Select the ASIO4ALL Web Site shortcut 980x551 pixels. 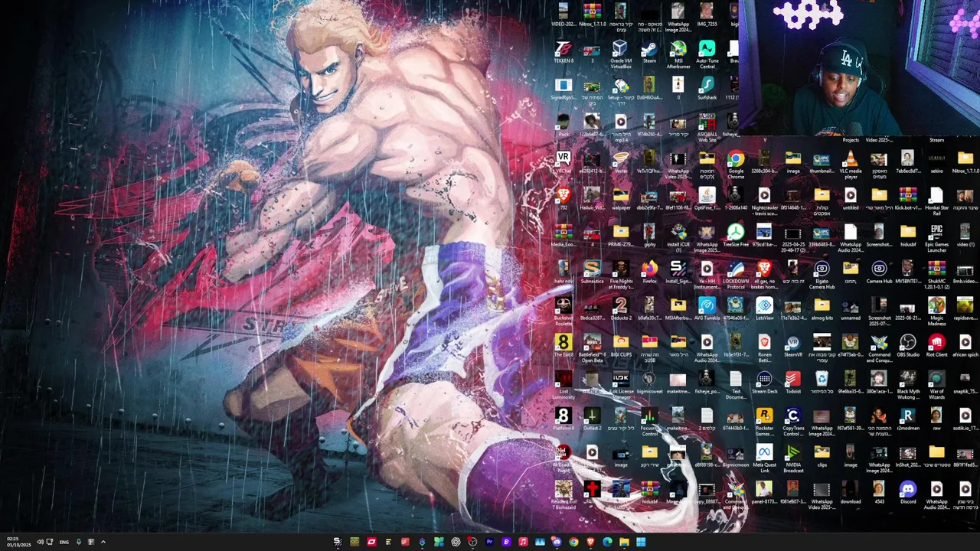click(707, 128)
